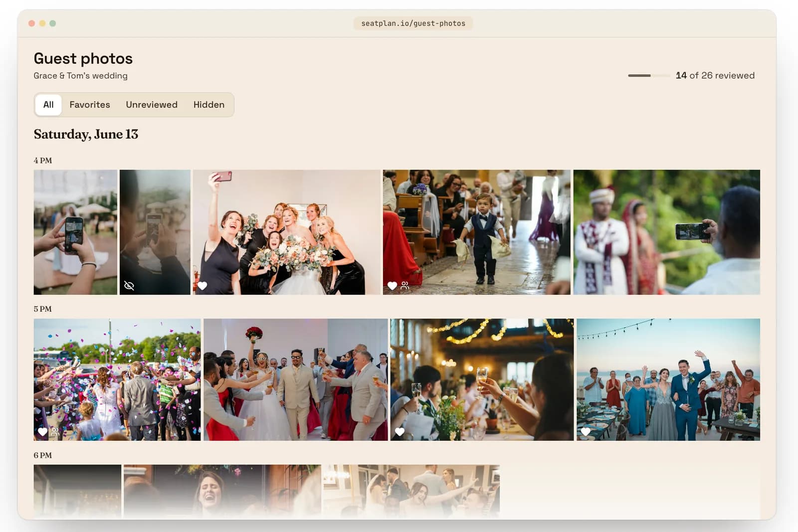
Task: Click the seatplan.io/guest-photos address bar
Action: pyautogui.click(x=413, y=23)
